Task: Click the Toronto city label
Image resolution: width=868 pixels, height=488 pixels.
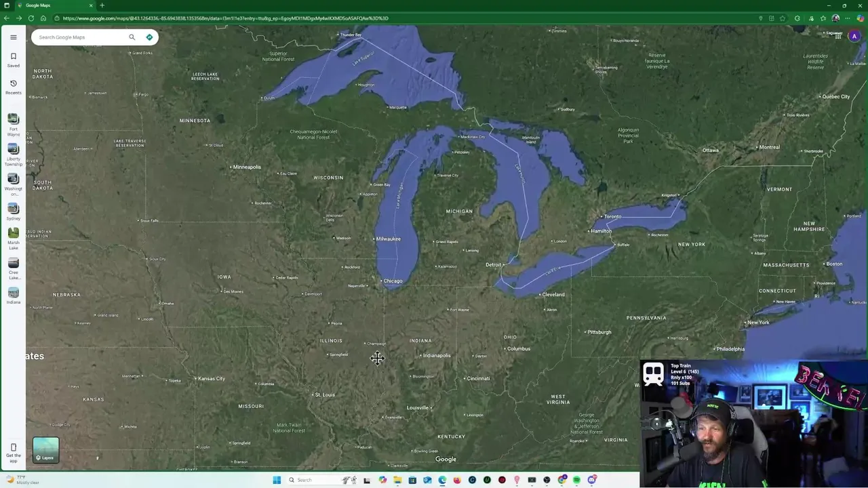Action: tap(613, 217)
